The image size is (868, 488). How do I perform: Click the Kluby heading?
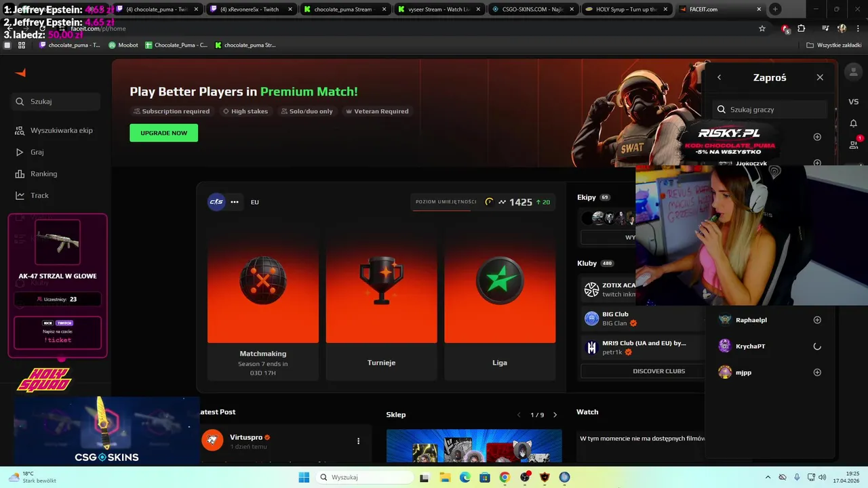point(587,263)
